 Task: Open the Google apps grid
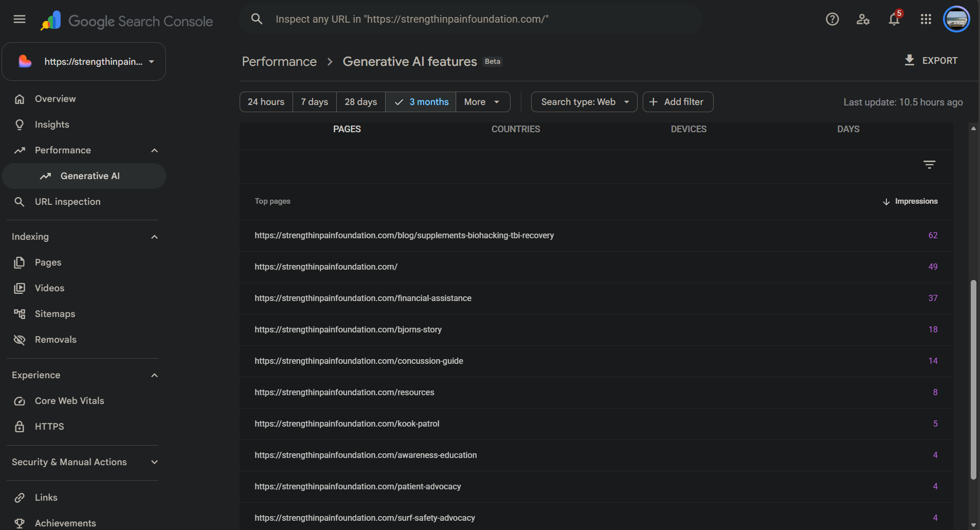[x=925, y=20]
